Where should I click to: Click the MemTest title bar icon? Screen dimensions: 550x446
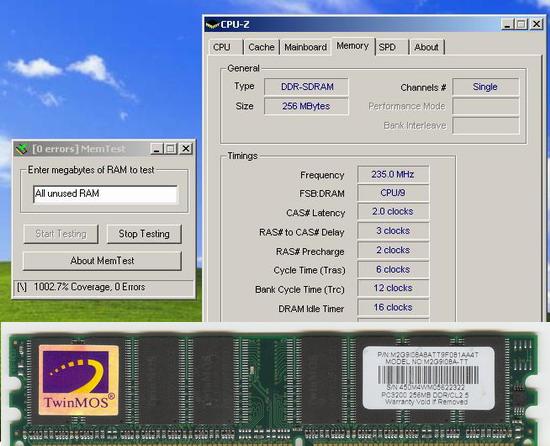[x=22, y=149]
